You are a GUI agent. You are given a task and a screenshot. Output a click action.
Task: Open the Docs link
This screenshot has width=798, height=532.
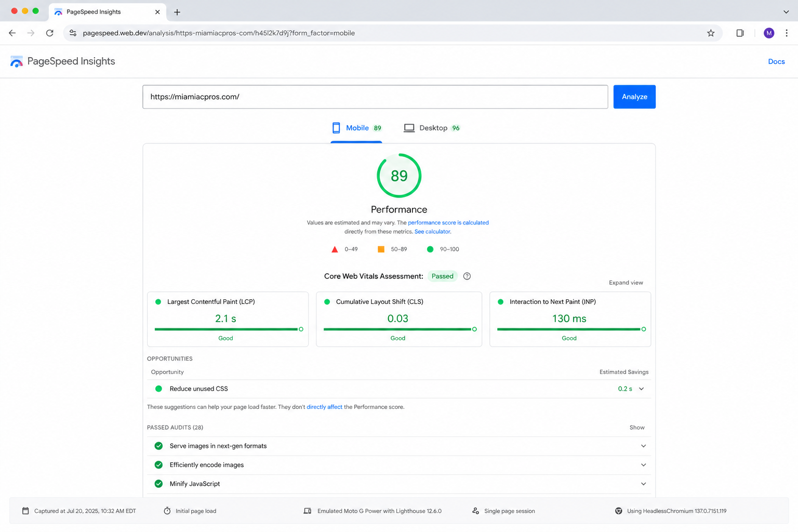click(776, 61)
